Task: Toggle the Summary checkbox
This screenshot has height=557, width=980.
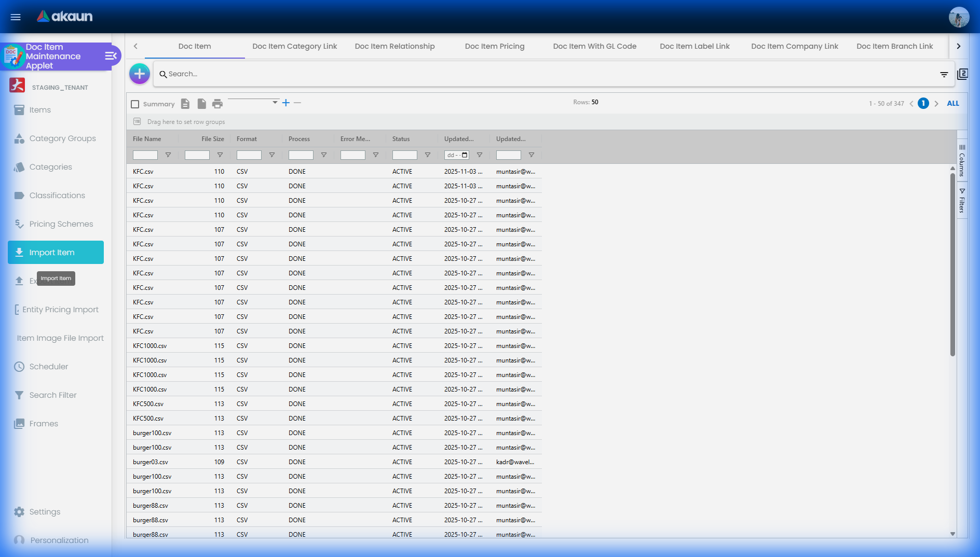Action: [135, 104]
